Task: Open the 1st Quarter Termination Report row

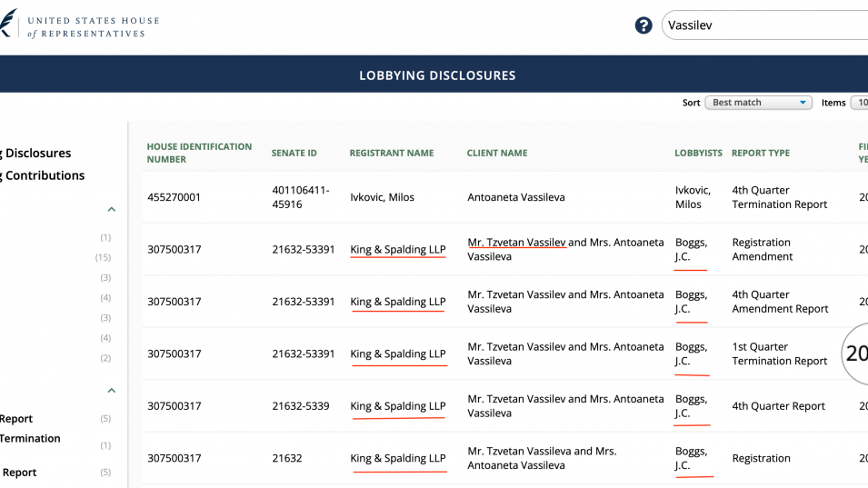Action: coord(779,354)
